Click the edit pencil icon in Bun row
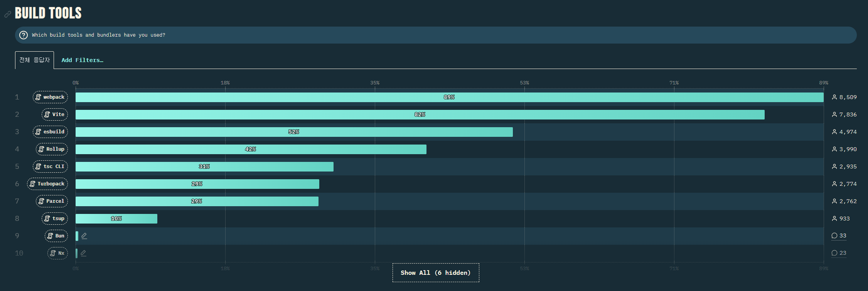This screenshot has width=868, height=291. pos(84,236)
